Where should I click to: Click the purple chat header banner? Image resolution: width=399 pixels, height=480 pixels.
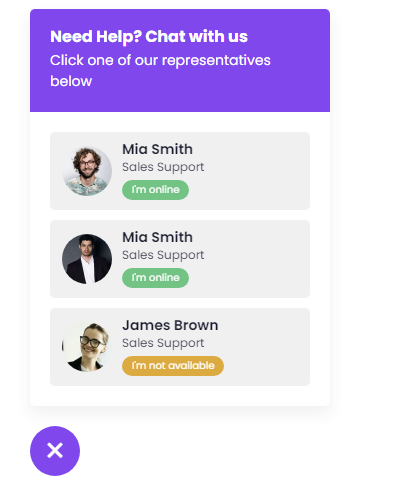(x=180, y=60)
